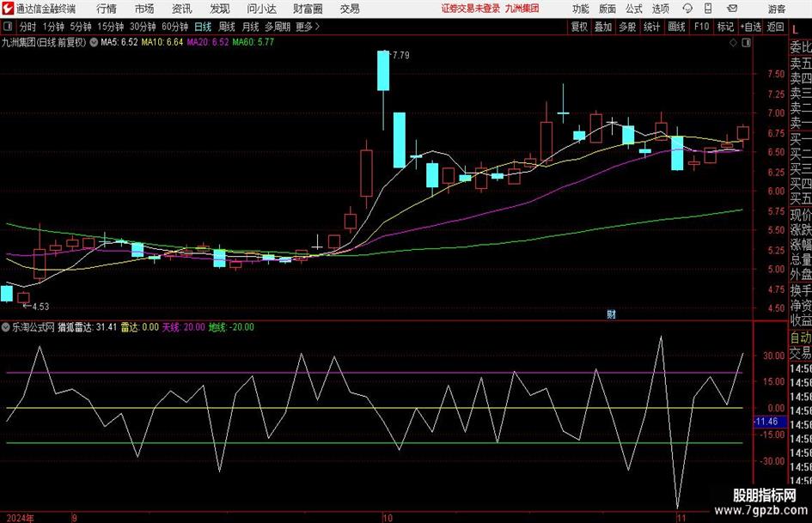
Task: Switch to 30分钟 period tab
Action: 143,27
